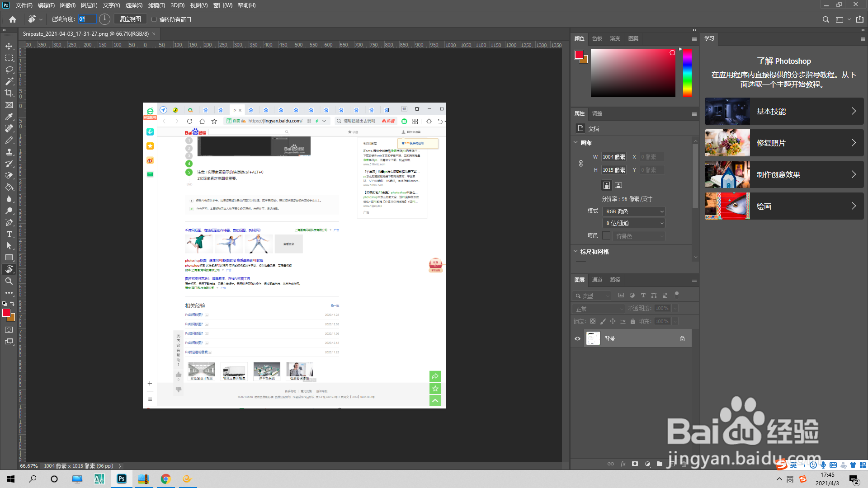Image resolution: width=868 pixels, height=488 pixels.
Task: Select the Crop tool
Action: (x=9, y=93)
